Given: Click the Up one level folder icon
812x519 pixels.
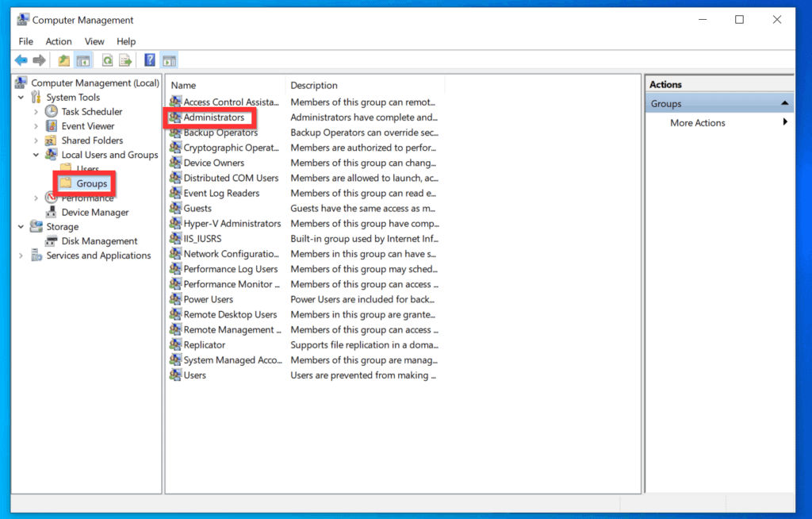Looking at the screenshot, I should coord(63,60).
